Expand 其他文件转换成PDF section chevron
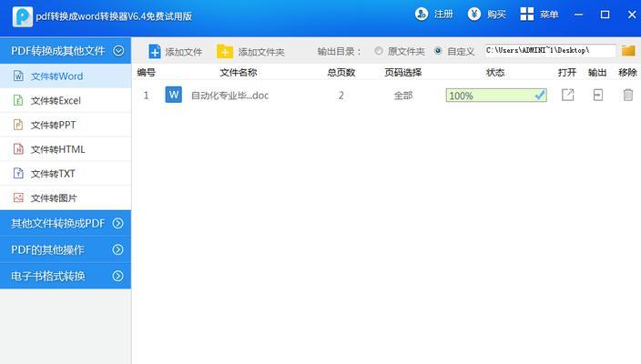 coord(117,224)
